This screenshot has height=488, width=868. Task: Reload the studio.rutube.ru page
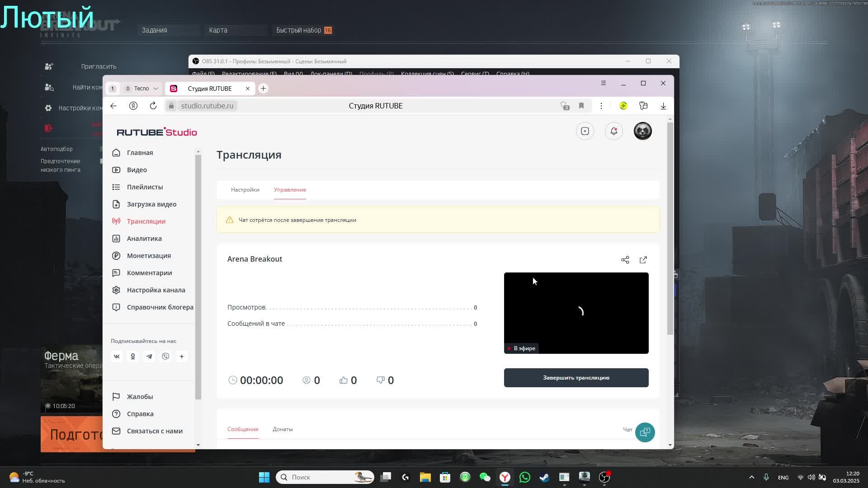click(153, 106)
